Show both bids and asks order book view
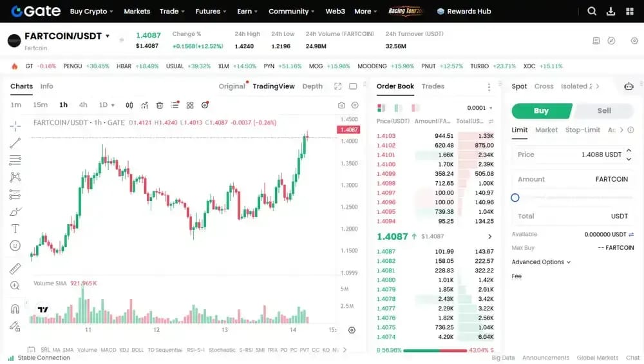 click(381, 108)
